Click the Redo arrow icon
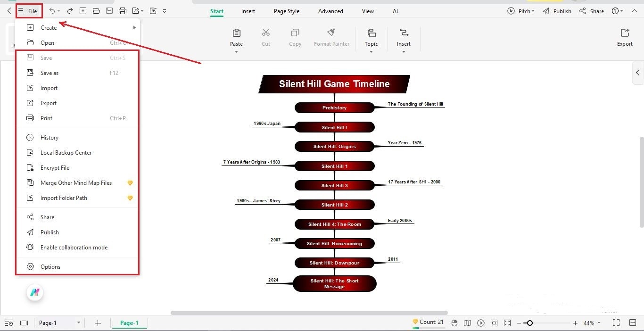The image size is (644, 331). 69,10
